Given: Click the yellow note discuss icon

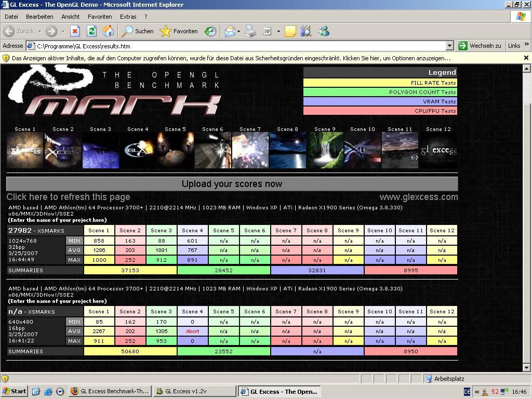Looking at the screenshot, I should point(290,31).
